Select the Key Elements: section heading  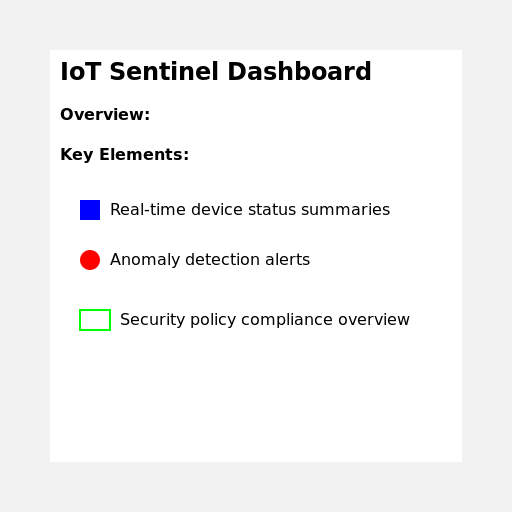tap(124, 155)
